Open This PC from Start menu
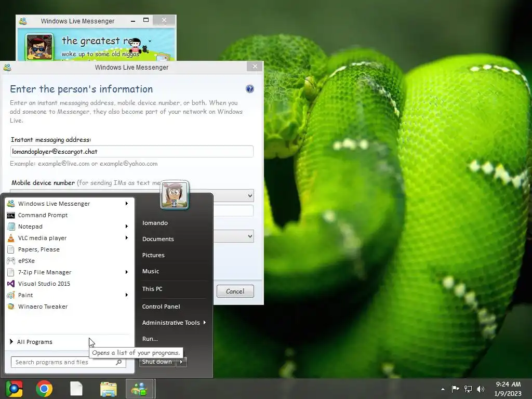This screenshot has height=399, width=532. (x=152, y=289)
